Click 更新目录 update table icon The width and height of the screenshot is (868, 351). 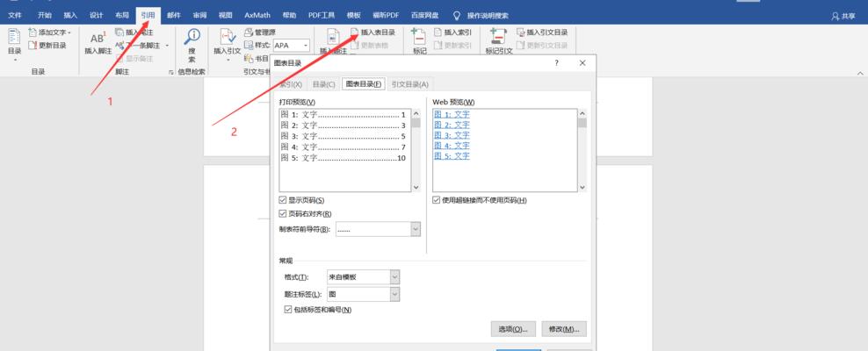[x=33, y=46]
